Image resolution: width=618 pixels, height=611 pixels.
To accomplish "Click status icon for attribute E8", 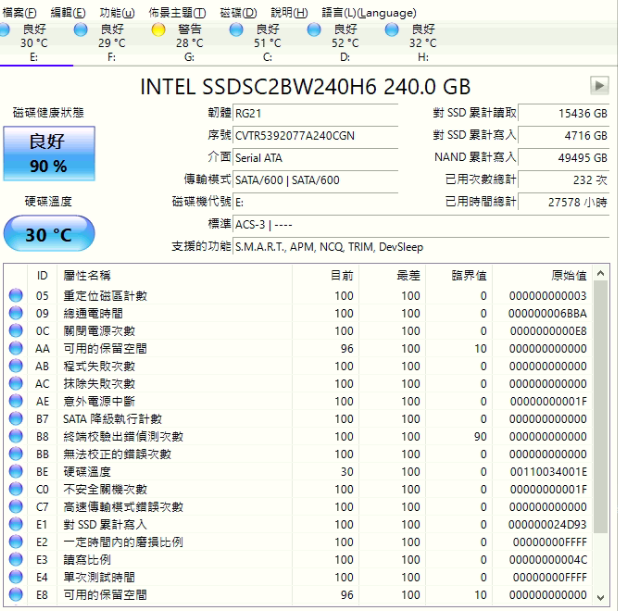I will pos(16,594).
